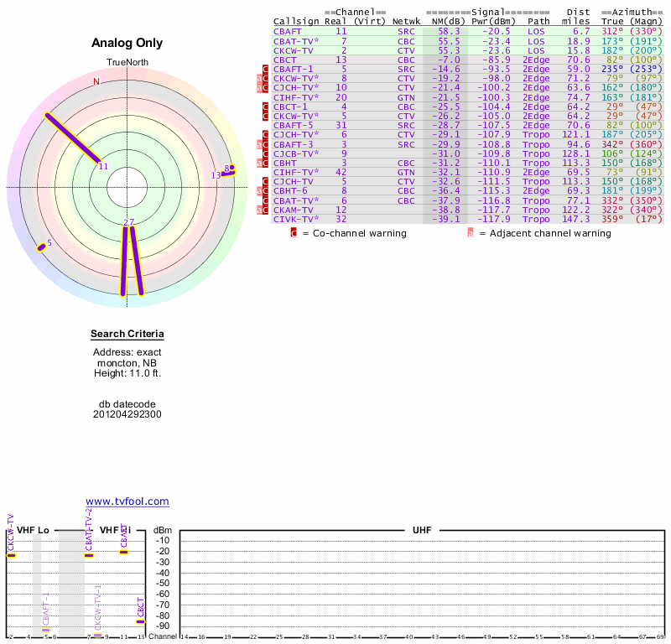671x644 pixels.
Task: Click the pink adjacent channel warning legend icon
Action: click(x=470, y=233)
